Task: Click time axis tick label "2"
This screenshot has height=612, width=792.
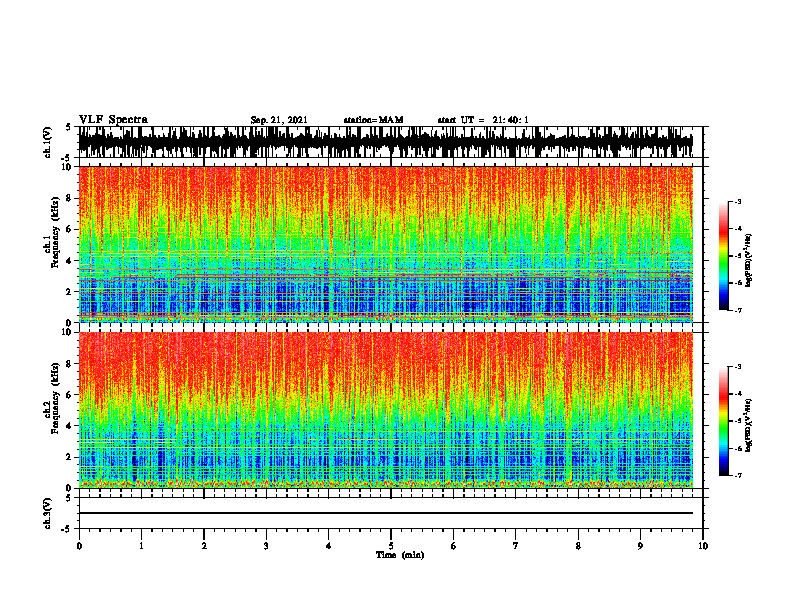Action: point(204,546)
